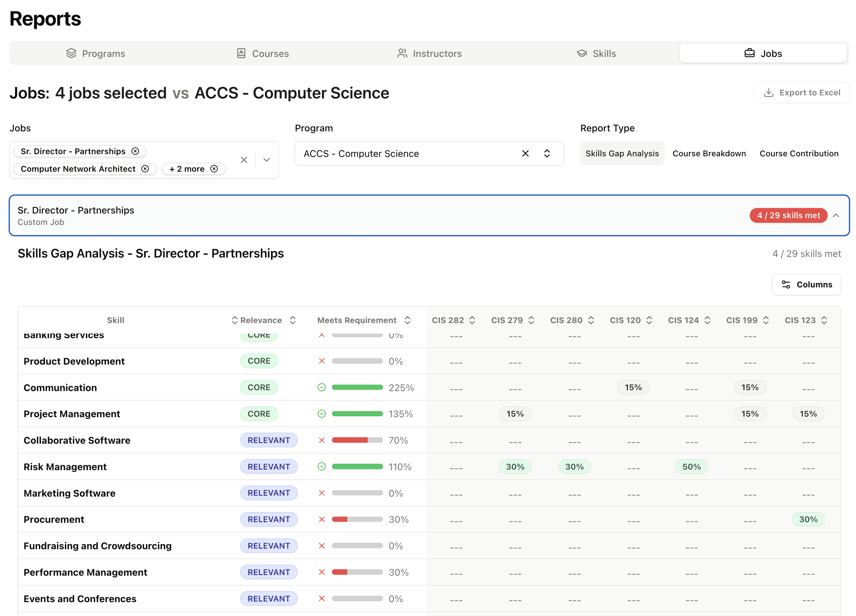Go to the Instructors tab

(429, 54)
